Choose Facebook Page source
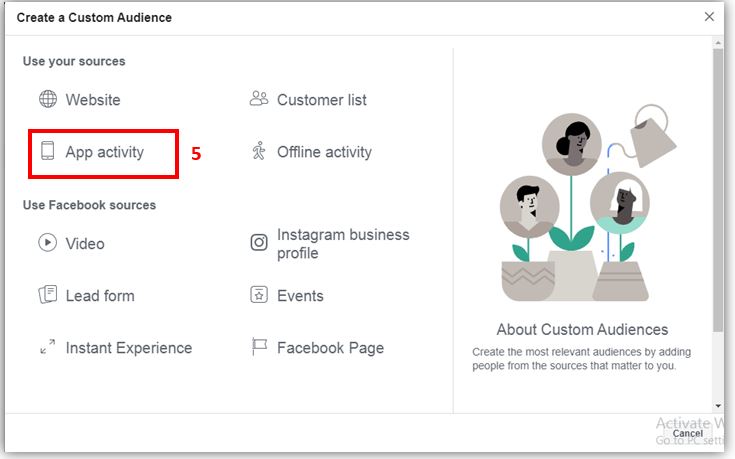Image resolution: width=735 pixels, height=459 pixels. 330,348
